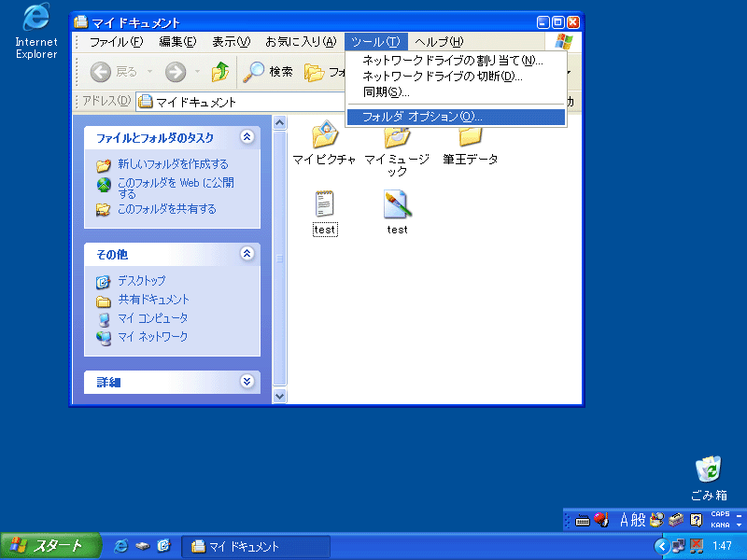The width and height of the screenshot is (747, 560).
Task: Open the forward button history dropdown
Action: (x=197, y=72)
